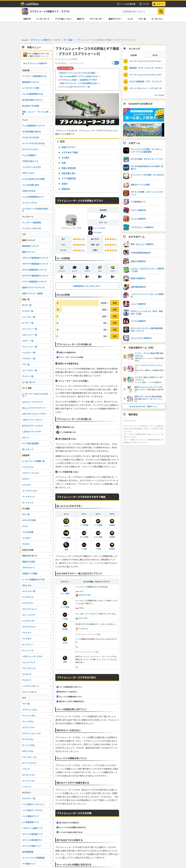Open 攻略TOP in the navigation bar
186x868 pixels.
click(27, 19)
